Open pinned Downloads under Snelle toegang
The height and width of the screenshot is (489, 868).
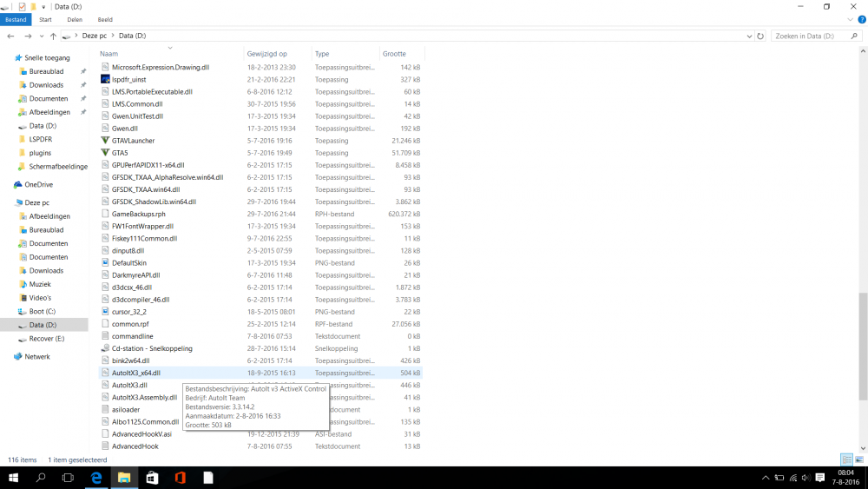coord(46,85)
